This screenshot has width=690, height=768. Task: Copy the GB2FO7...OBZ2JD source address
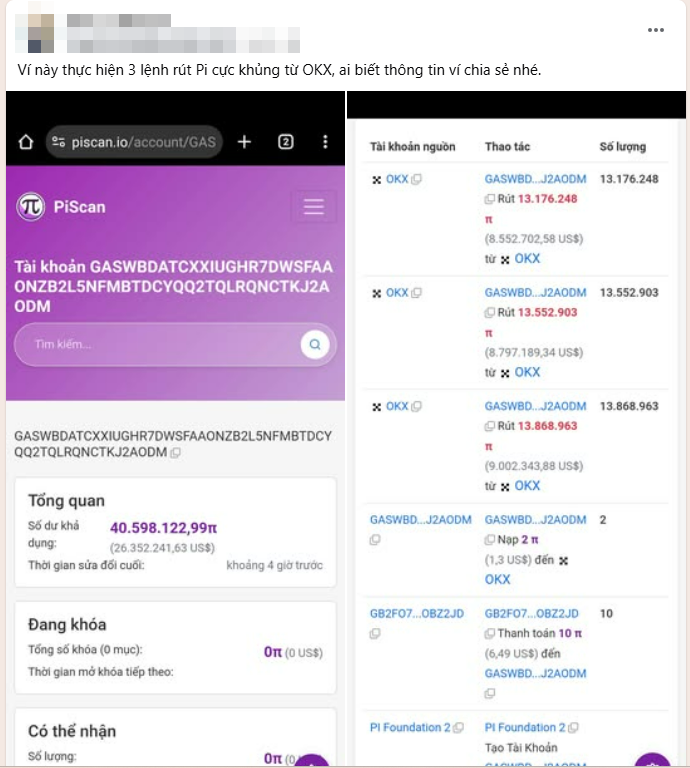click(375, 633)
